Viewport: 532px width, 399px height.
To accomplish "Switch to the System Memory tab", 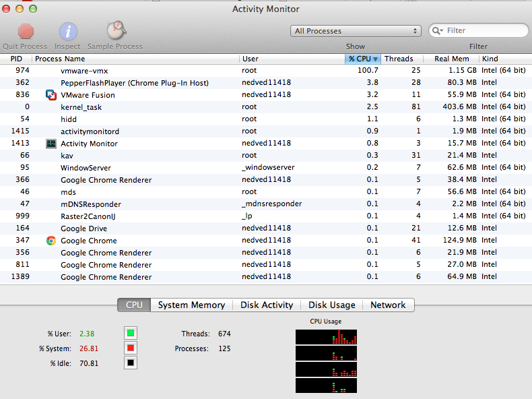I will pos(191,305).
